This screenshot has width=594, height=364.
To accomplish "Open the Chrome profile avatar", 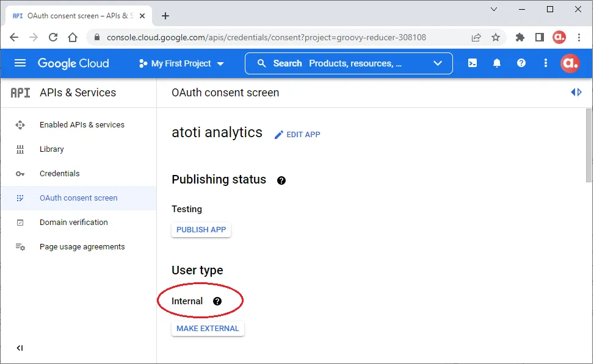I will 559,37.
